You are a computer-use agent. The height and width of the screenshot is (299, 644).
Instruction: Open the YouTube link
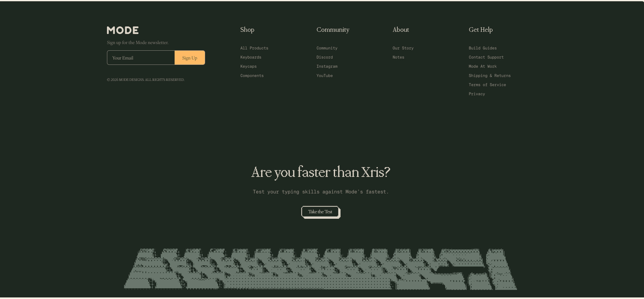click(x=325, y=76)
